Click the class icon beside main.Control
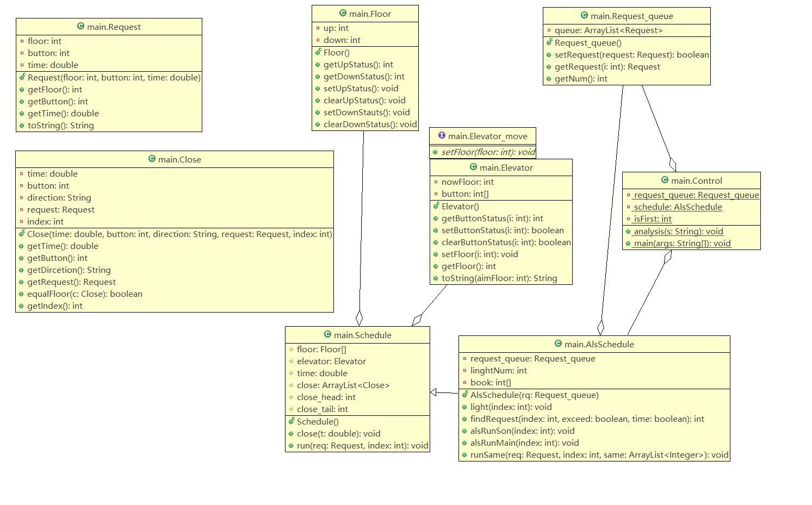812x505 pixels. tap(665, 180)
